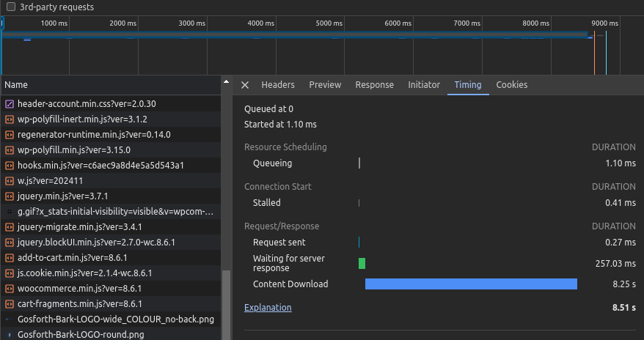Select the cart-fragments.min.js?ver=8.6.1 request
This screenshot has width=644, height=340.
[111, 304]
